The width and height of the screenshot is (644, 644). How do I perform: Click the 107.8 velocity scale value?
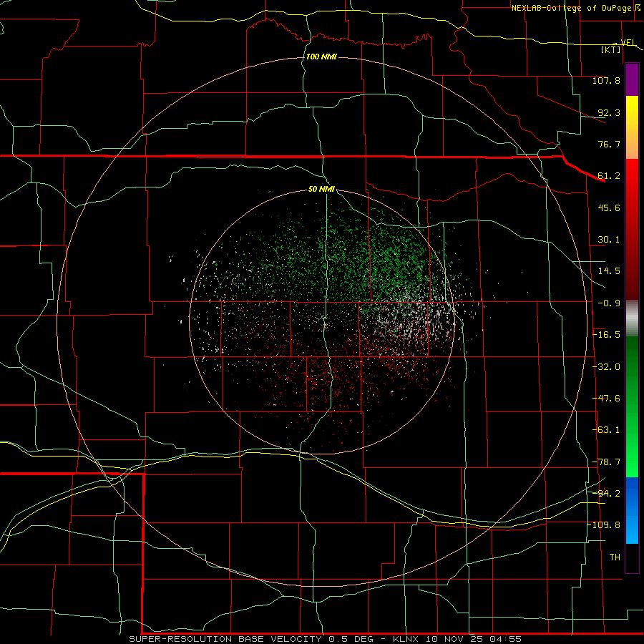click(x=606, y=80)
